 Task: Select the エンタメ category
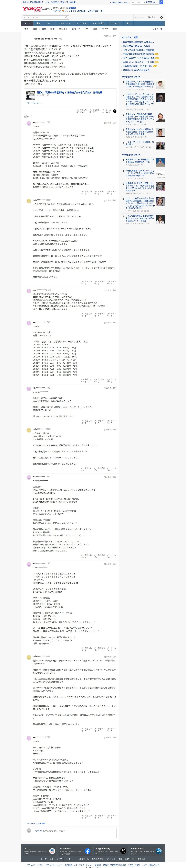pyautogui.click(x=63, y=29)
